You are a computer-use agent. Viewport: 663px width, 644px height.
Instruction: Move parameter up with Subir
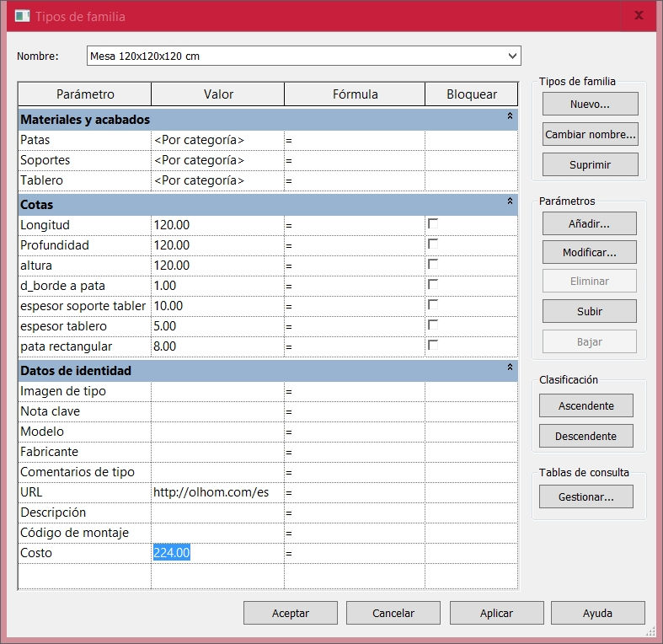[x=589, y=311]
